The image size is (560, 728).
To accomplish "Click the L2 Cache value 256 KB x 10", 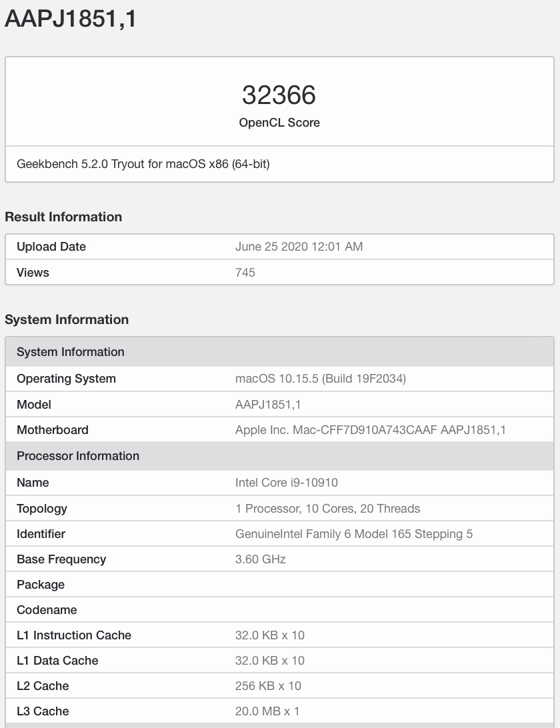I will [268, 686].
